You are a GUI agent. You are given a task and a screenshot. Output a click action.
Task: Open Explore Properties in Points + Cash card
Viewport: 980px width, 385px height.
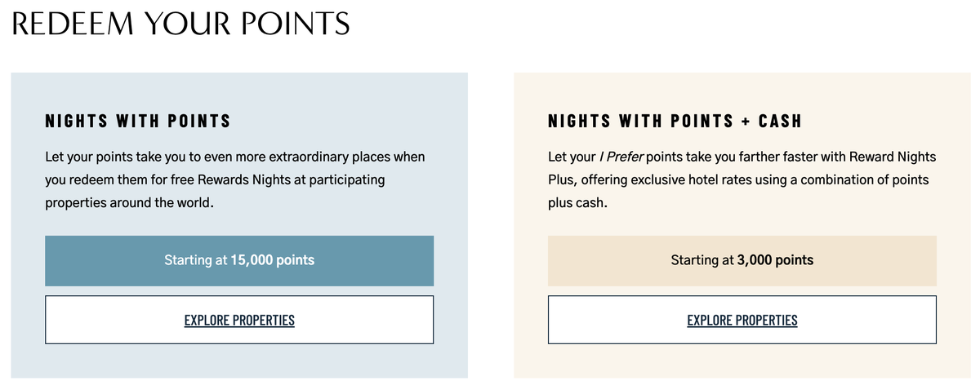[x=742, y=320]
